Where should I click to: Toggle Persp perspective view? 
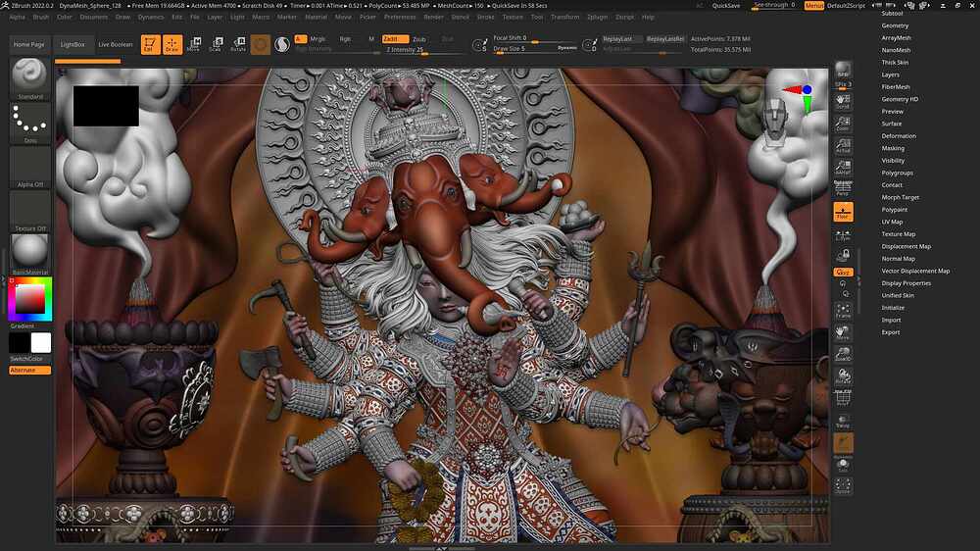[843, 188]
